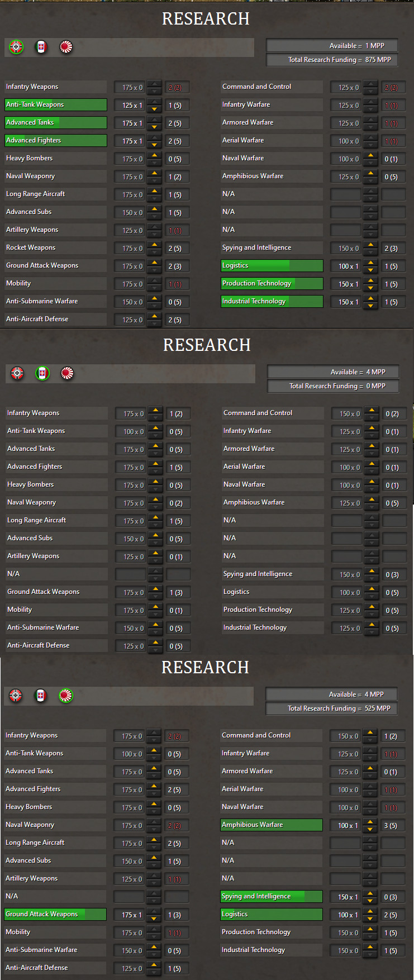Increase Advanced Fighters funding in the 0 MPP panel
The width and height of the screenshot is (414, 980).
point(156,464)
